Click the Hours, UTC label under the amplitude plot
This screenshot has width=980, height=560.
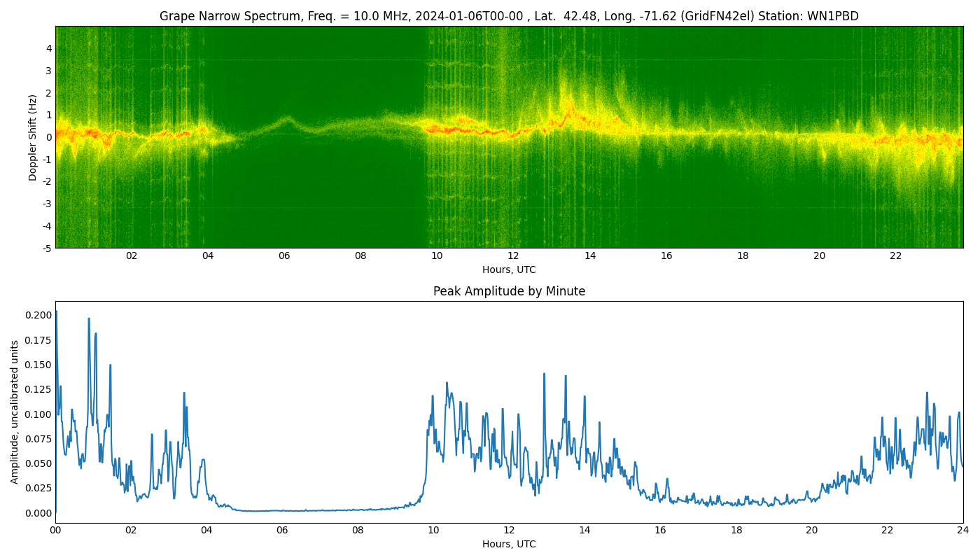(x=509, y=544)
